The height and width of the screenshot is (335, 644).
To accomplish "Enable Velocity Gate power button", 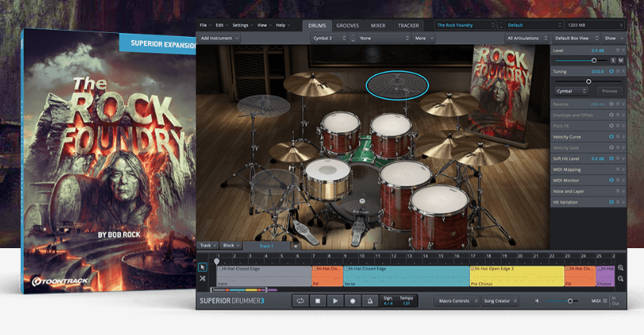I will point(611,148).
